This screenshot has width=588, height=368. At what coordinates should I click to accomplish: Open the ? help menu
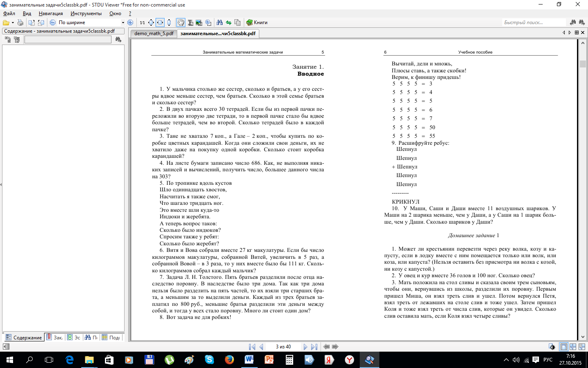(130, 13)
